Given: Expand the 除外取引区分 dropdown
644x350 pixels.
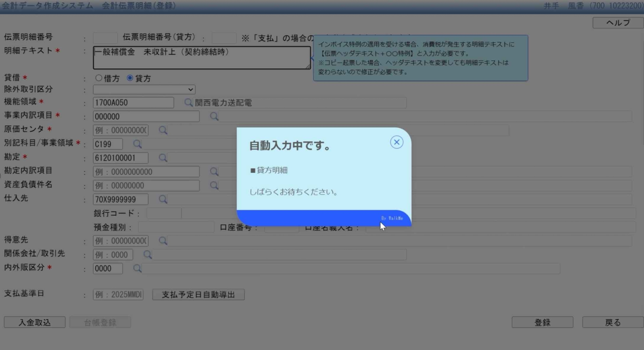Looking at the screenshot, I should [144, 90].
